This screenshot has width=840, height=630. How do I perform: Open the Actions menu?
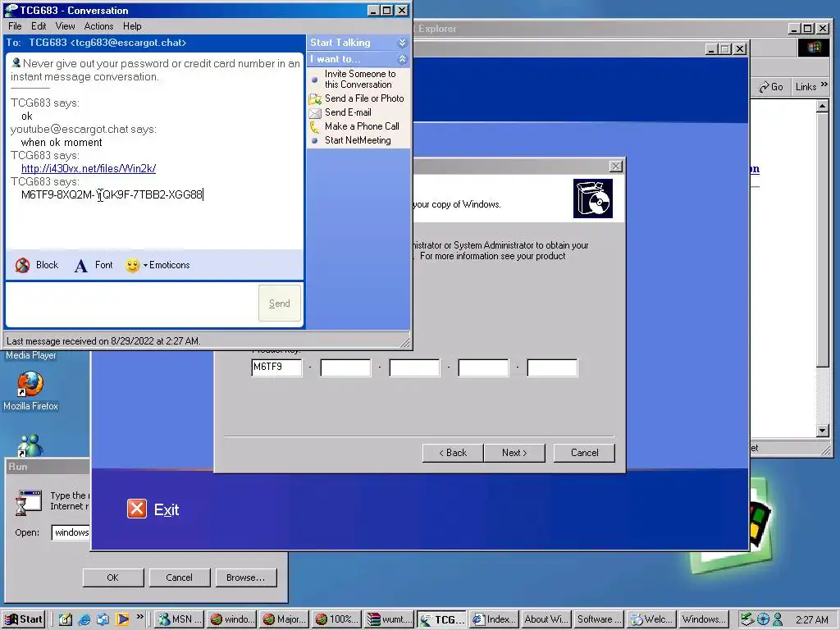(x=98, y=26)
